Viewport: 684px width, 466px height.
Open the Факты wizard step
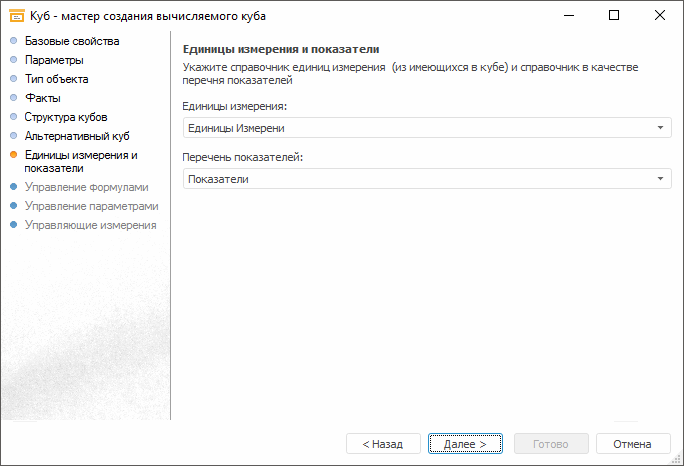[x=43, y=98]
